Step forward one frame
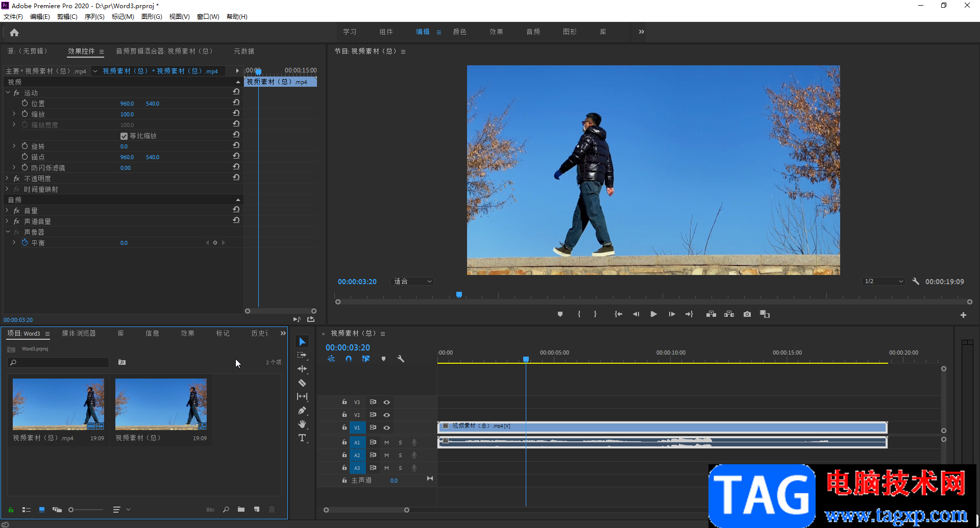The height and width of the screenshot is (528, 980). point(672,314)
